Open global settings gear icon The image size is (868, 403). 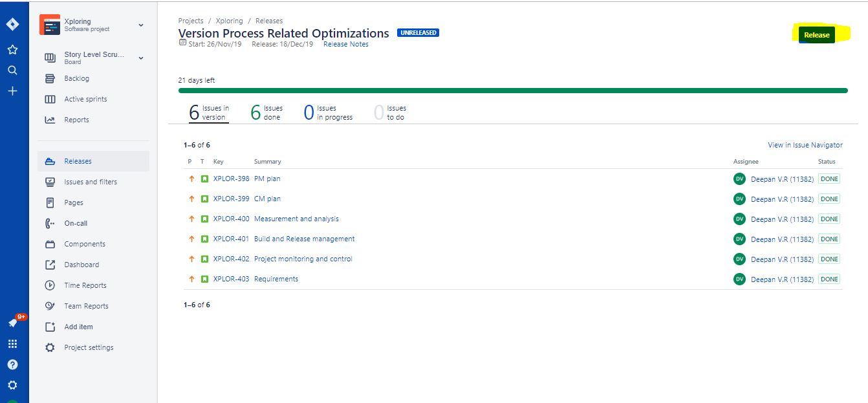[x=12, y=386]
